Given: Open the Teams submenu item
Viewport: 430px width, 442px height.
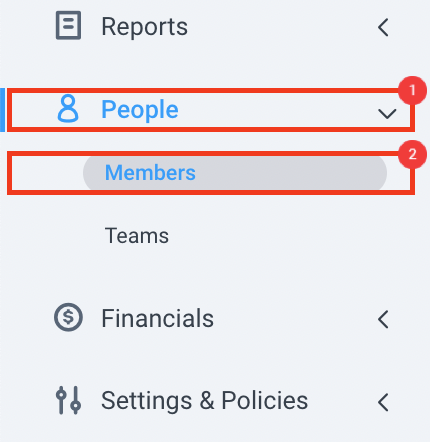Looking at the screenshot, I should pyautogui.click(x=137, y=236).
